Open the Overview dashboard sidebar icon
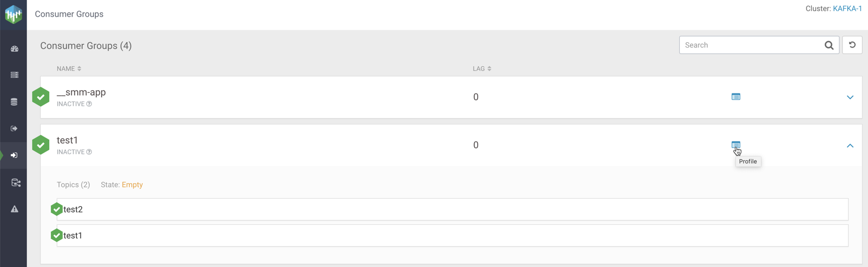868x267 pixels. click(14, 49)
